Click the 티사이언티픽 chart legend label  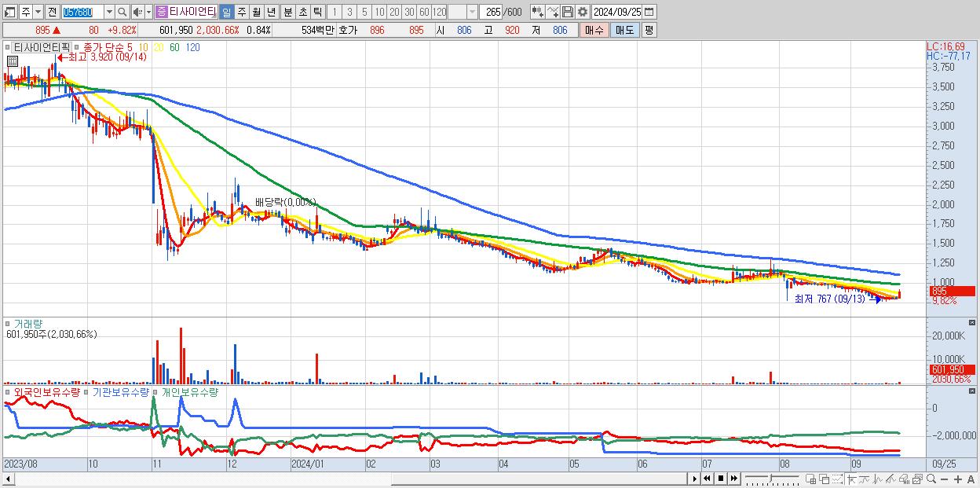(41, 47)
